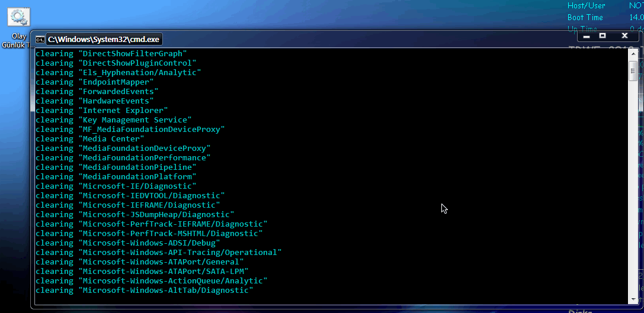Click the line clearing "MF_MediaFoundationDeviceProxy"
The image size is (644, 313).
[x=130, y=129]
